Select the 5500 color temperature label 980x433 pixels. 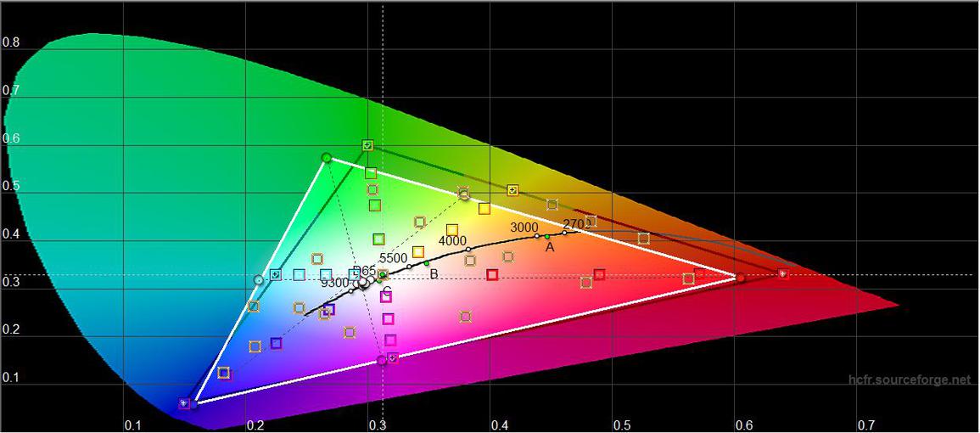(393, 258)
